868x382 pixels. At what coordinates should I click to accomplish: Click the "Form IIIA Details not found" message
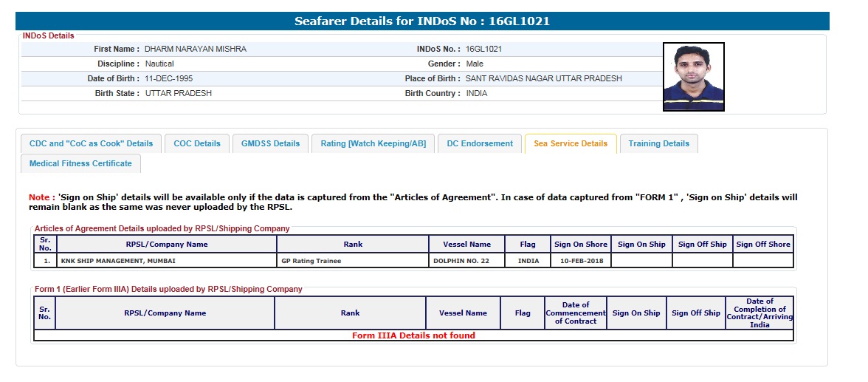point(413,335)
